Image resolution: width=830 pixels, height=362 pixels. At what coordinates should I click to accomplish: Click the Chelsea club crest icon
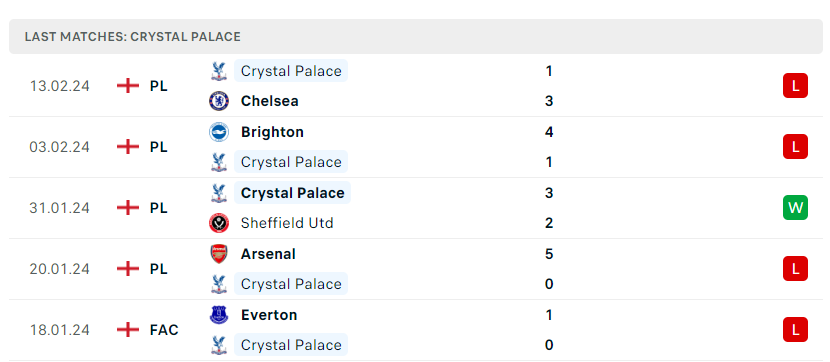[x=219, y=101]
